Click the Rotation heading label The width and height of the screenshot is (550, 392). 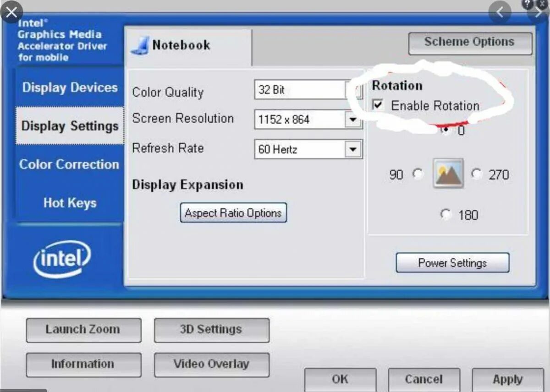(x=397, y=86)
